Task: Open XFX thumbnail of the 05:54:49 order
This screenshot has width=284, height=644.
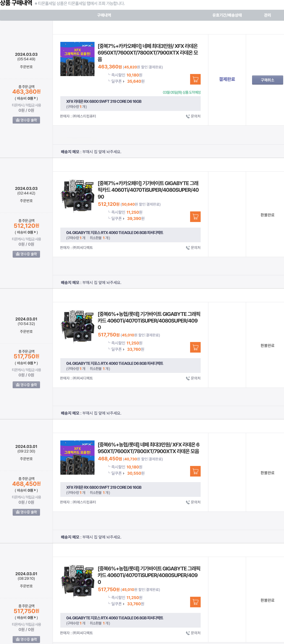Action: click(78, 59)
